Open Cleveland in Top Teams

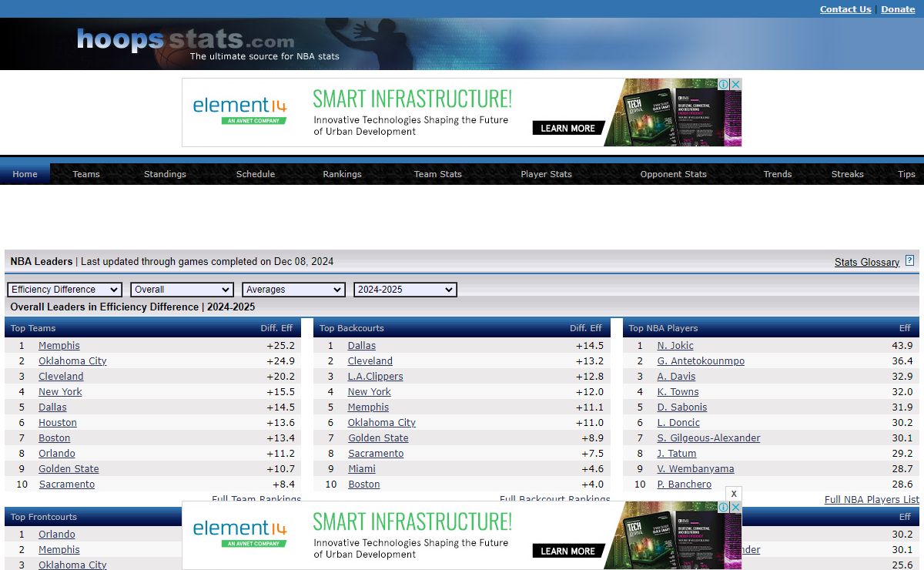click(61, 376)
